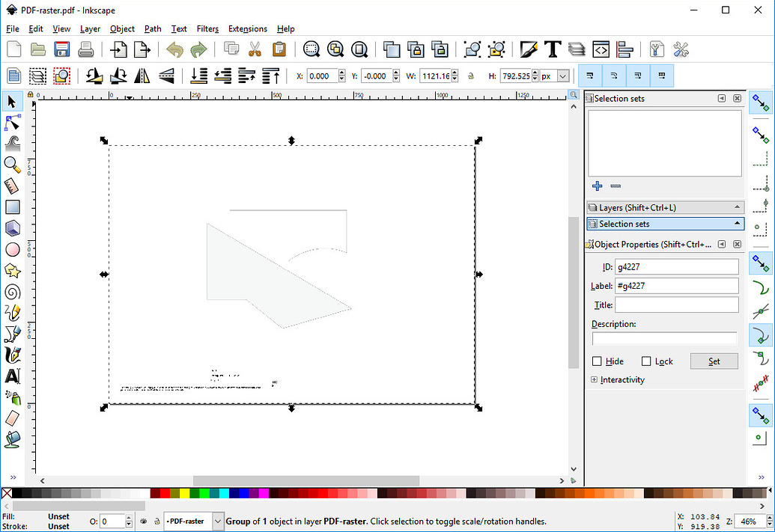This screenshot has width=775, height=532.
Task: Open the Filters menu
Action: point(207,28)
